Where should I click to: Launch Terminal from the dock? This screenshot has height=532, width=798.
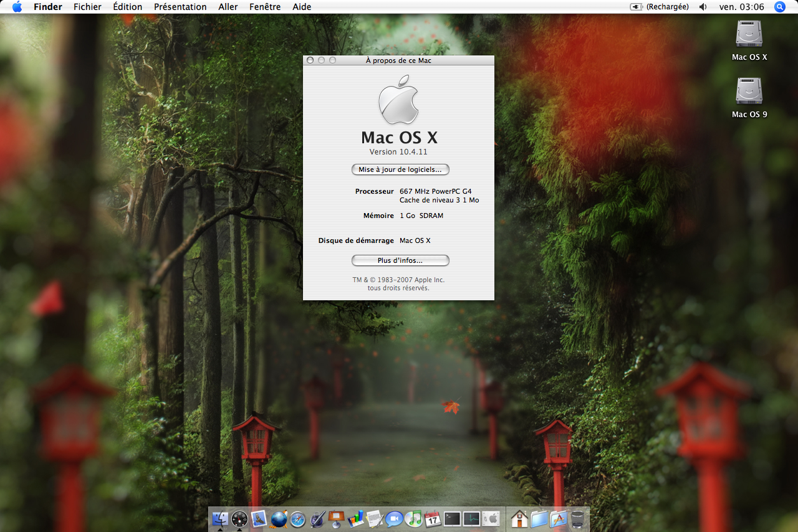[x=452, y=518]
